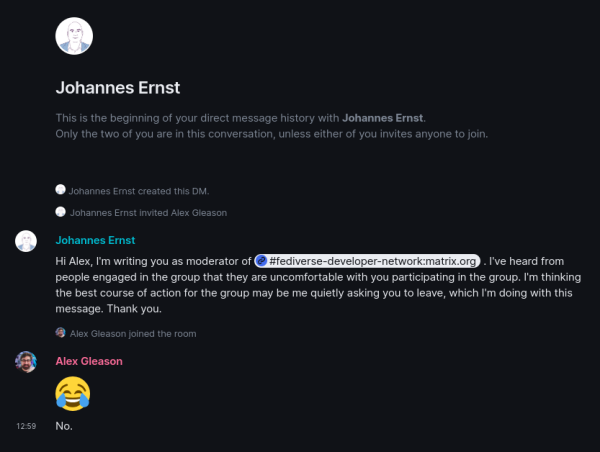
Task: Open the #fediverse-developer-network:matrix.org room pill
Action: point(367,261)
